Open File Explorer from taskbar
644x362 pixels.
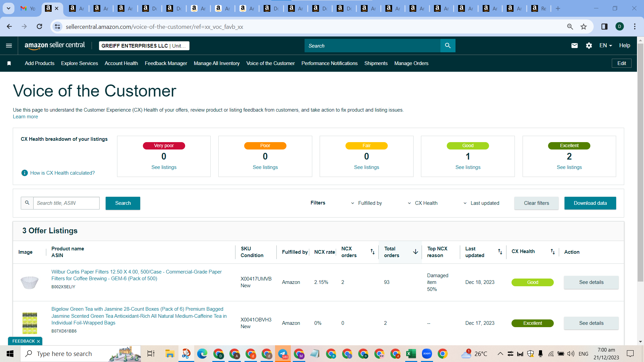[170, 354]
